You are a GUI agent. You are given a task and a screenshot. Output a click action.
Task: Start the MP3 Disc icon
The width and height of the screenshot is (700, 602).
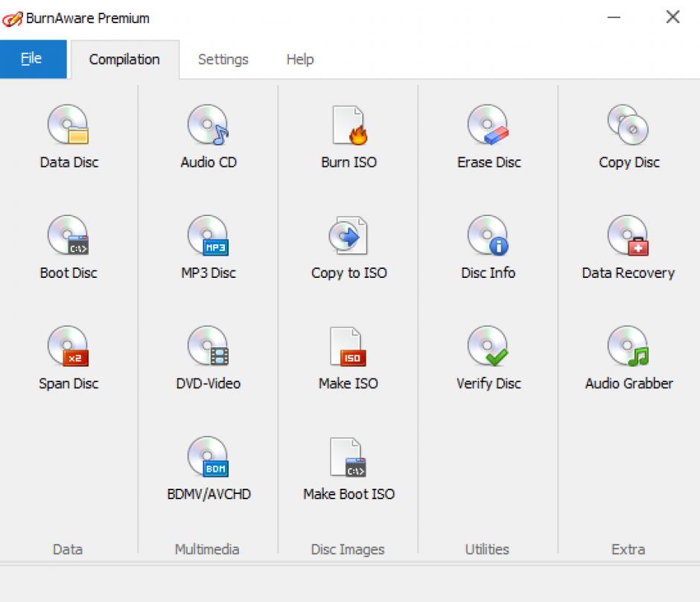pyautogui.click(x=208, y=235)
